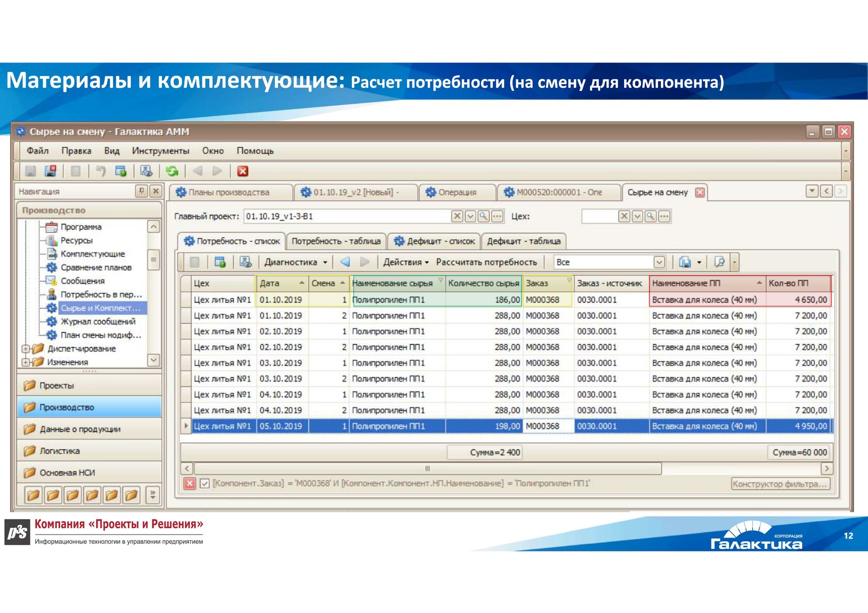This screenshot has height=613, width=868.
Task: Search Главный проект with magnifier icon
Action: click(x=484, y=216)
